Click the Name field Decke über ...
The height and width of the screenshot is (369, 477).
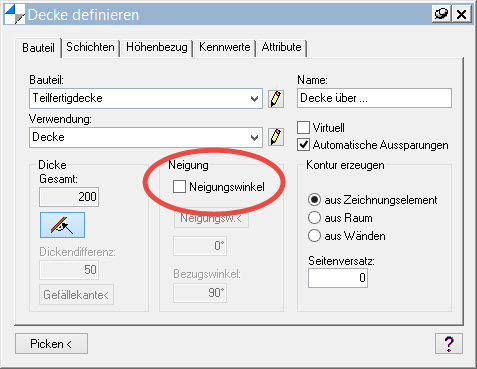tap(374, 98)
